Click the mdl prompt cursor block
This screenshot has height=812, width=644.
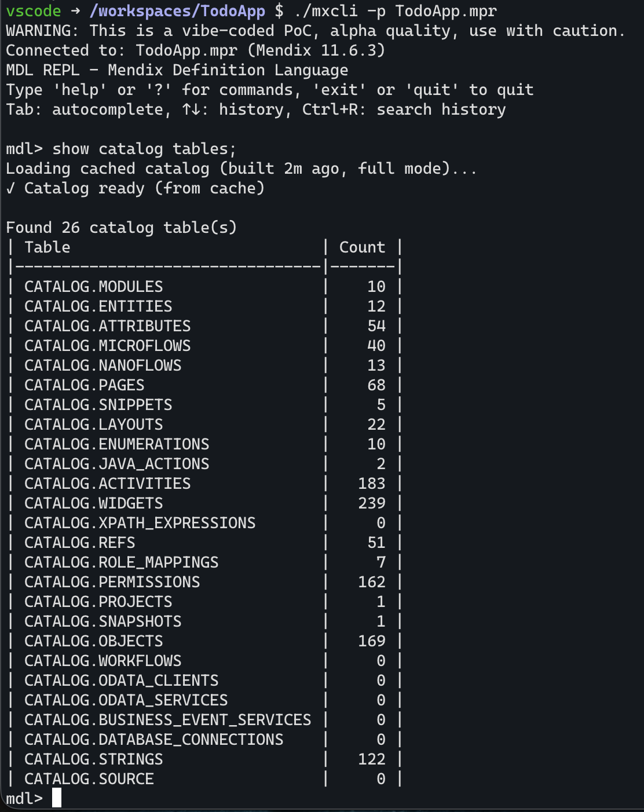tap(57, 798)
